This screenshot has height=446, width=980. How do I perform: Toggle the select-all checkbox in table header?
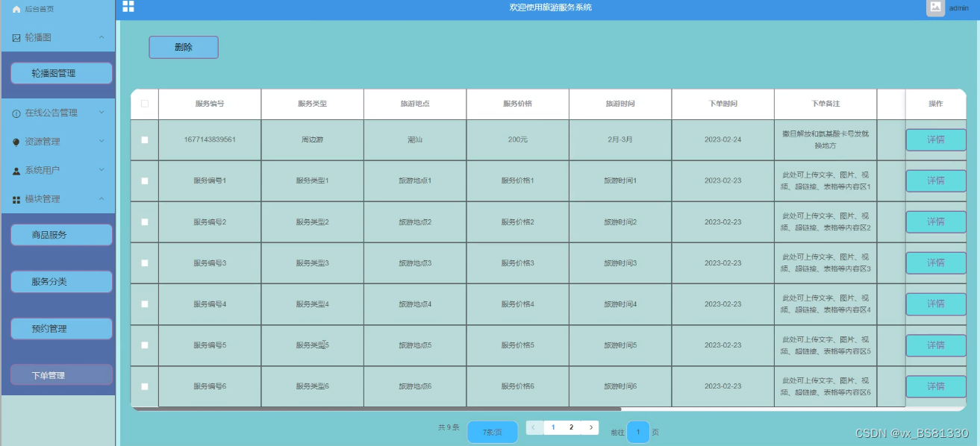(x=145, y=104)
